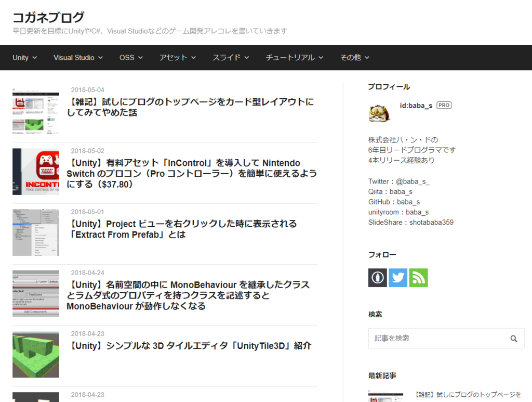The width and height of the screenshot is (532, 402).
Task: Click the 最新記事 sidebar heading
Action: tap(382, 376)
